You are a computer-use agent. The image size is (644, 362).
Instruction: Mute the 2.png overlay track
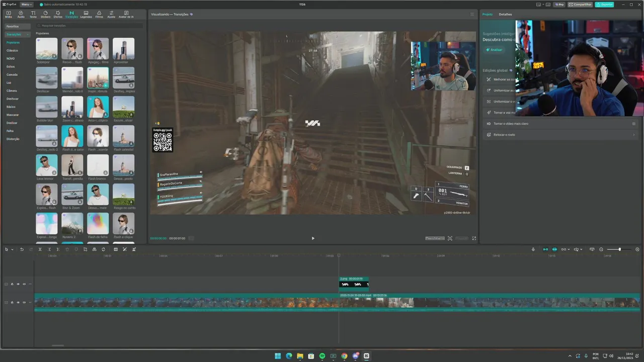point(24,284)
